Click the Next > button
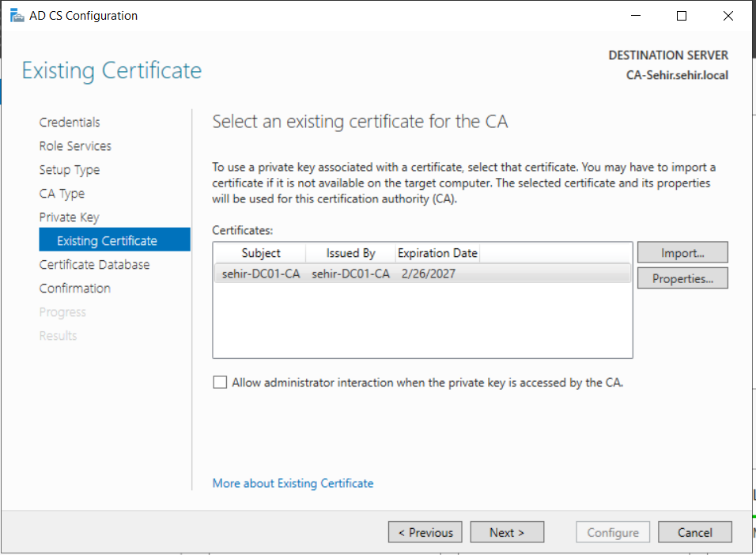 pos(507,532)
